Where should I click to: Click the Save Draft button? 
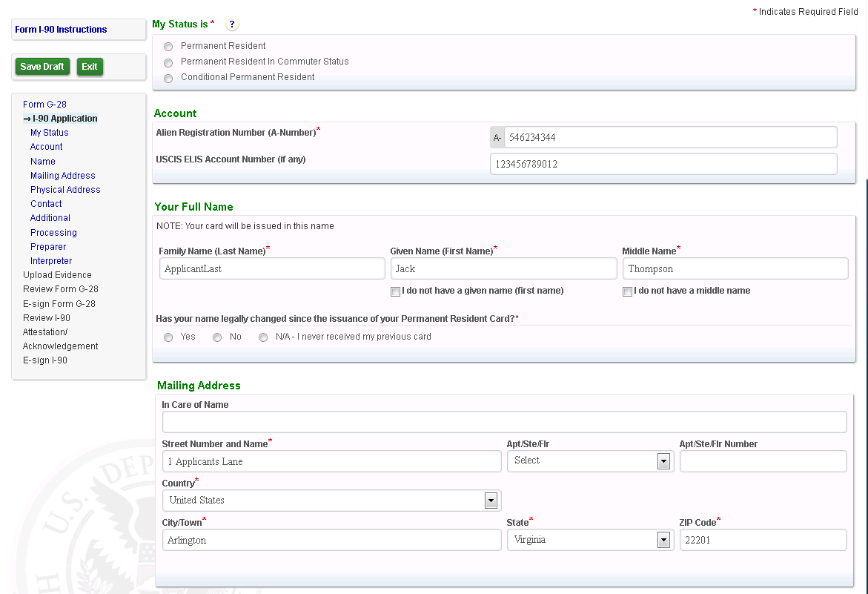(42, 67)
